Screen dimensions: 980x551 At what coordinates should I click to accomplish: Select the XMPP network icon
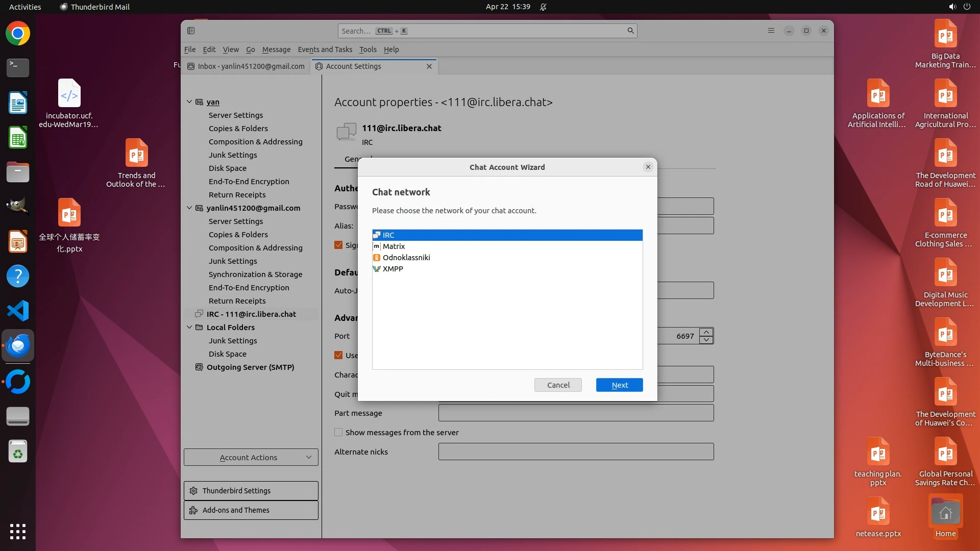[x=377, y=269]
